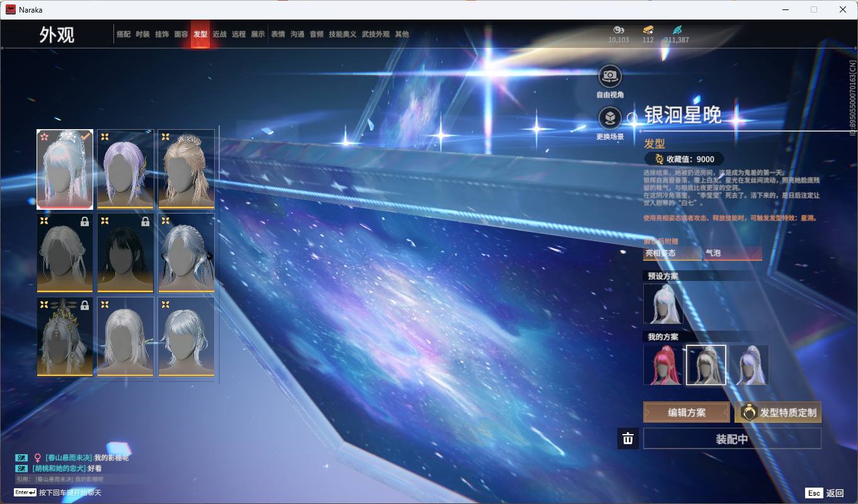Open the 自由视角 free camera icon
The image size is (858, 504).
[610, 76]
